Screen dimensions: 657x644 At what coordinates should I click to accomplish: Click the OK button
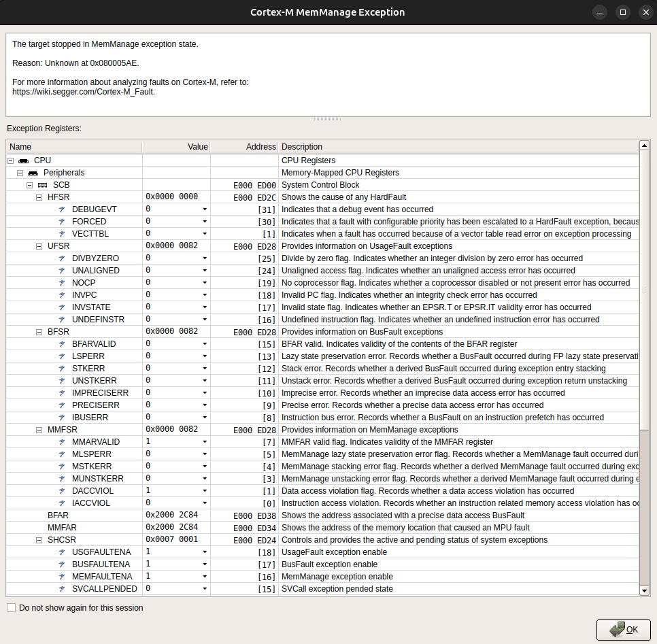(x=624, y=630)
